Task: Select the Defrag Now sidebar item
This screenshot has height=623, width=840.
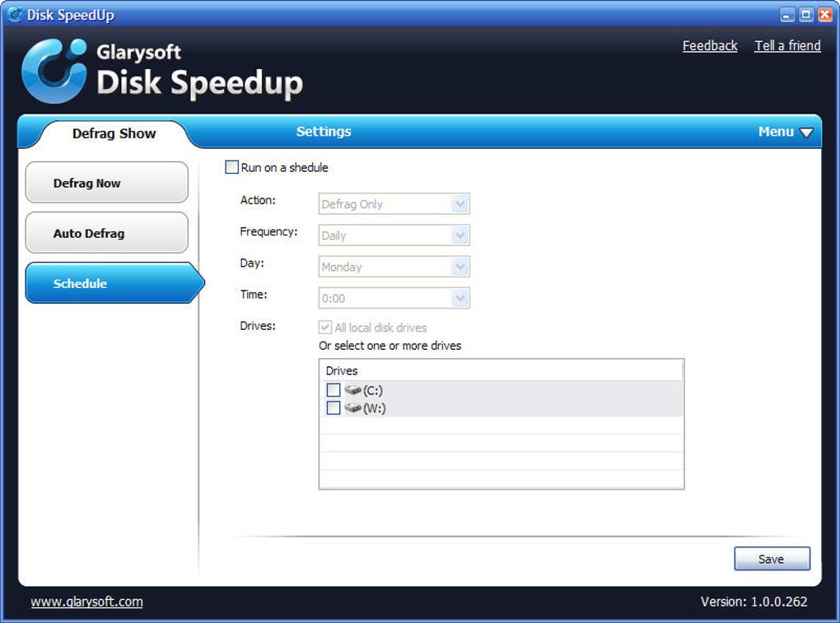Action: tap(106, 183)
